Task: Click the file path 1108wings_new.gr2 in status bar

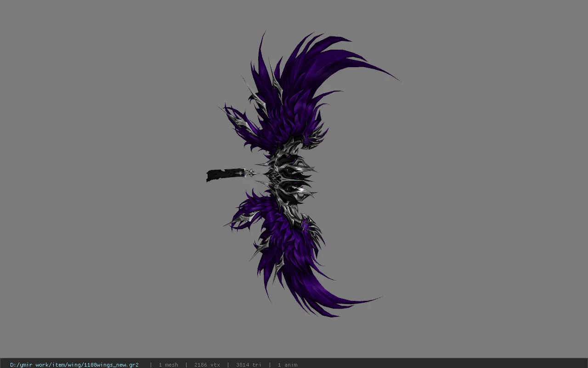Action: click(x=74, y=365)
